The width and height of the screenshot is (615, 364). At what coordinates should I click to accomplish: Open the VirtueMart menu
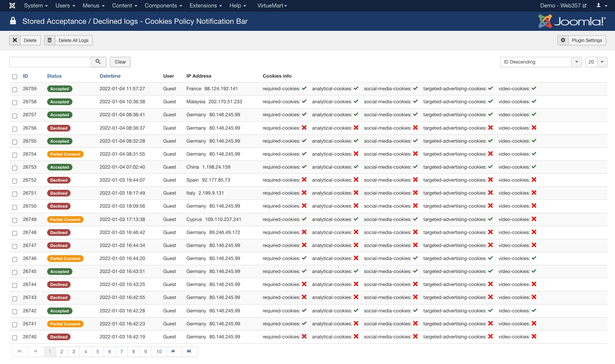tap(272, 6)
